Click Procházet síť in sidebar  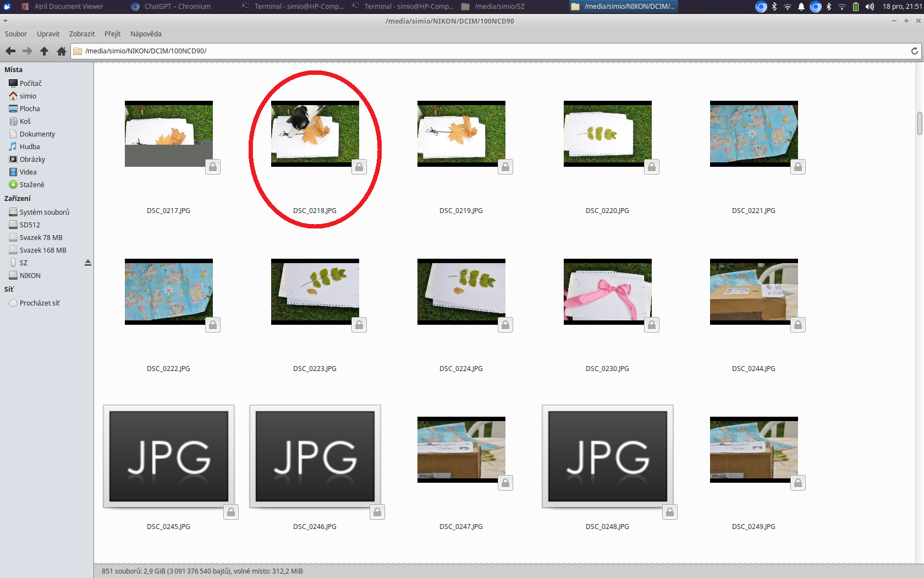coord(40,303)
